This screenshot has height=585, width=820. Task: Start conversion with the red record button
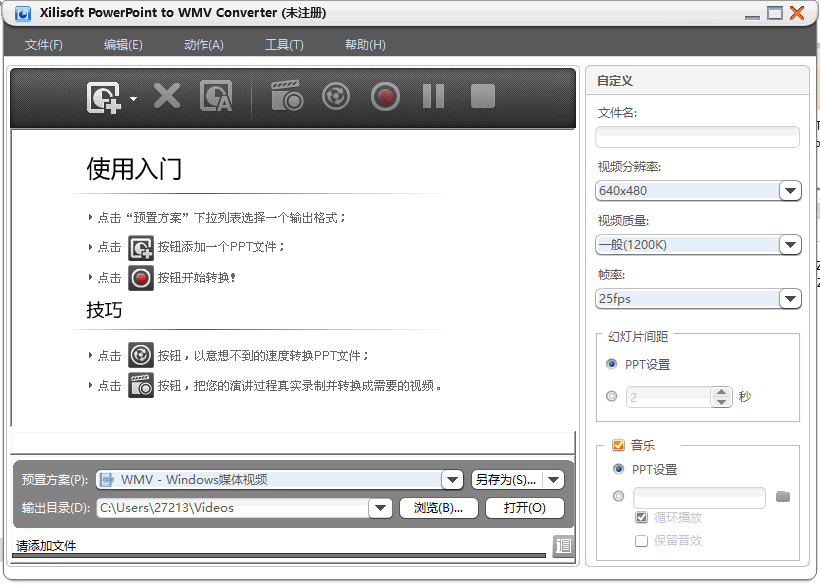tap(385, 97)
